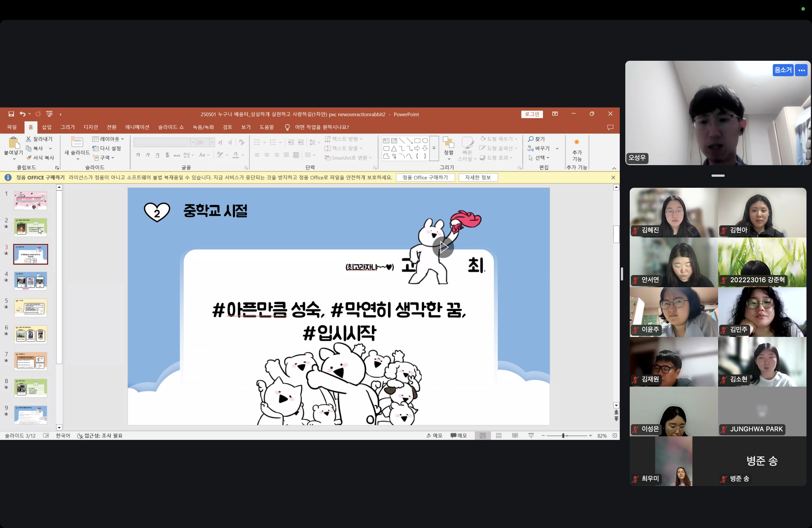The image size is (812, 528).
Task: Expand the shapes gallery more arrow
Action: click(x=434, y=148)
